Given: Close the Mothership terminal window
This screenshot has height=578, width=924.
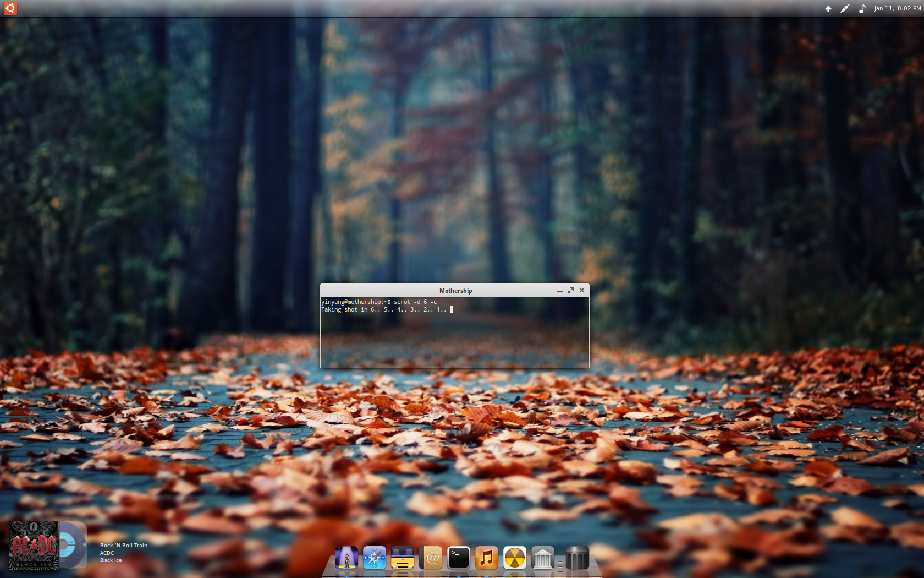Looking at the screenshot, I should pos(582,290).
